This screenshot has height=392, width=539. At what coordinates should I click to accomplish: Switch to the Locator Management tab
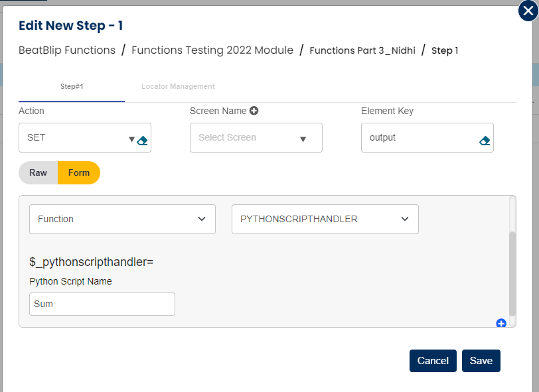pyautogui.click(x=178, y=87)
